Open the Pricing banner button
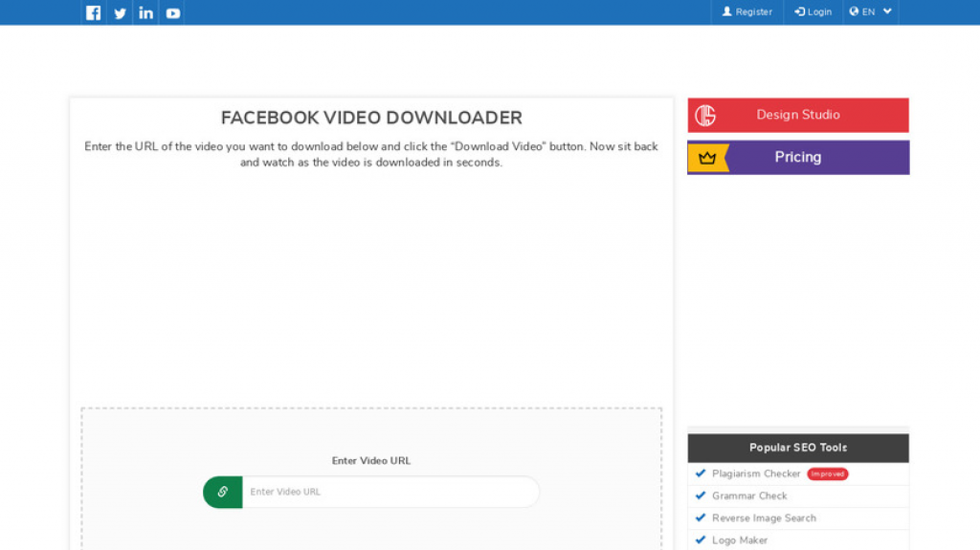 point(798,157)
